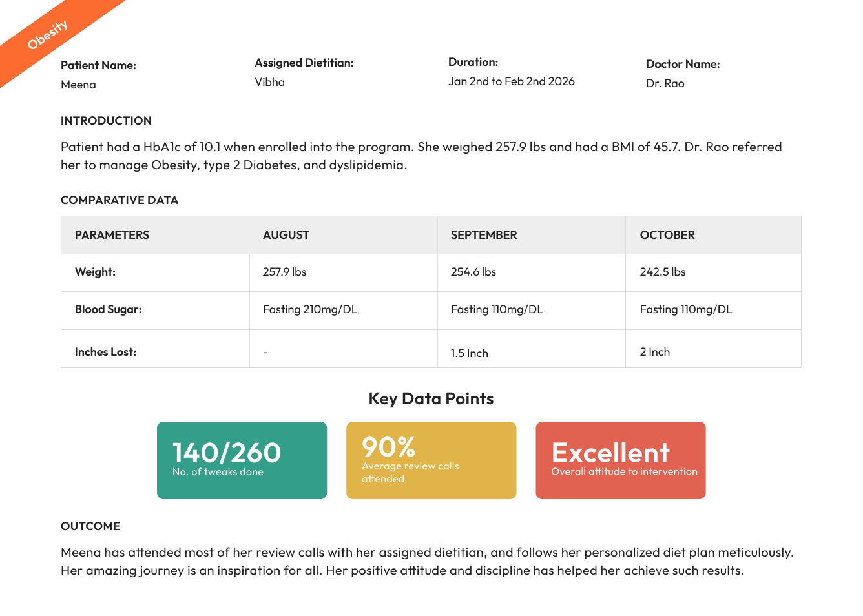Screen dimensions: 863x616
Task: Click the INTRODUCTION heading
Action: pos(106,121)
